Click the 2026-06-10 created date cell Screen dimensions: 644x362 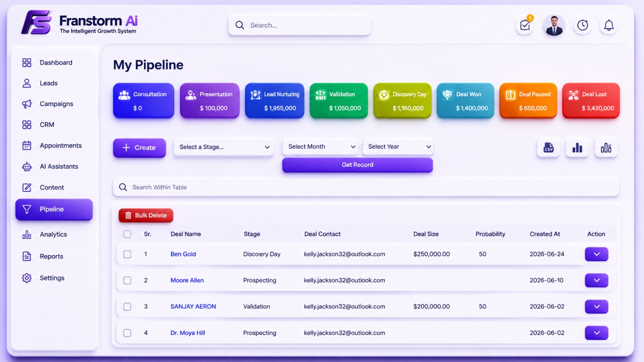point(547,280)
